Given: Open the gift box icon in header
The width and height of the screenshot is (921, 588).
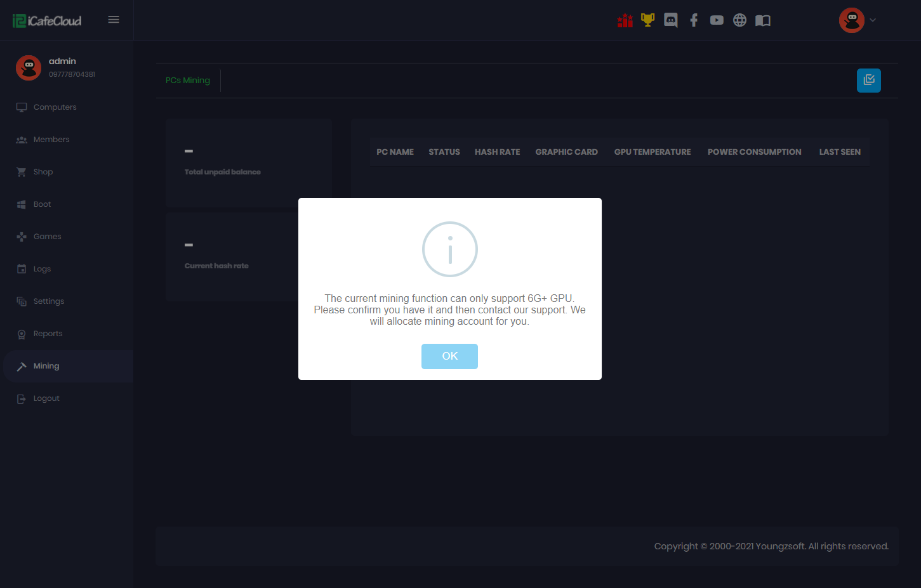Looking at the screenshot, I should pos(625,20).
